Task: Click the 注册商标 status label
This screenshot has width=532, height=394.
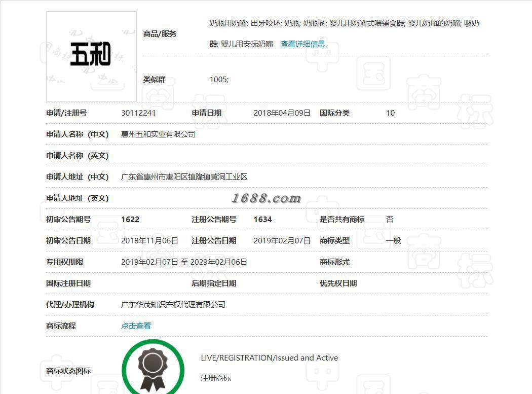Action: click(216, 378)
